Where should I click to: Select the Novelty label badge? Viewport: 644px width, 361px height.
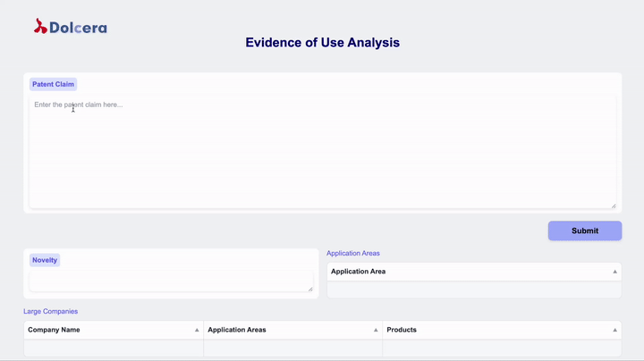point(45,260)
